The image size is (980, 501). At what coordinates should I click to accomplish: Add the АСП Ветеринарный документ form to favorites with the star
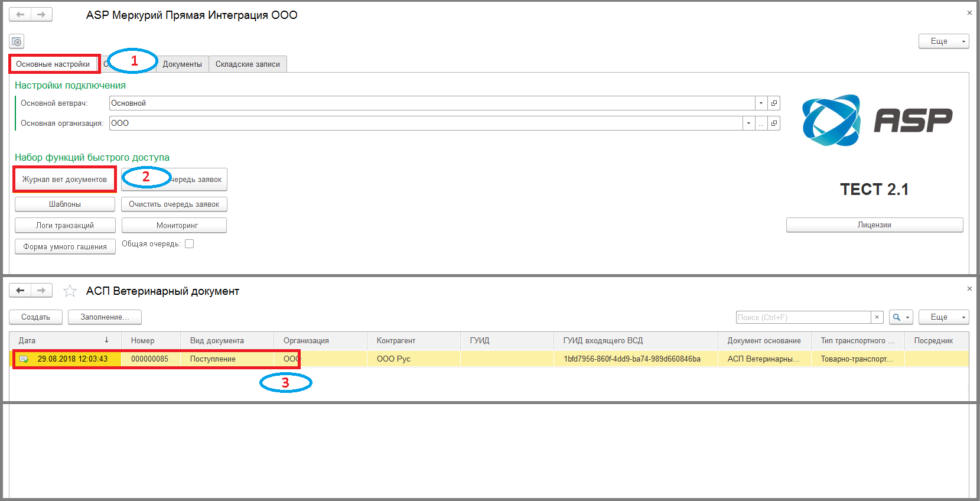click(70, 291)
